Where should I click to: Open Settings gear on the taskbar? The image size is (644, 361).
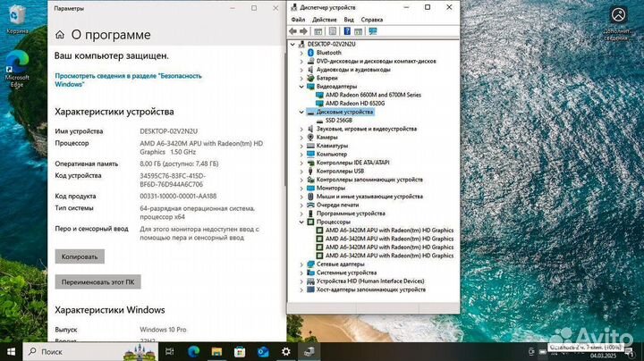(x=286, y=351)
